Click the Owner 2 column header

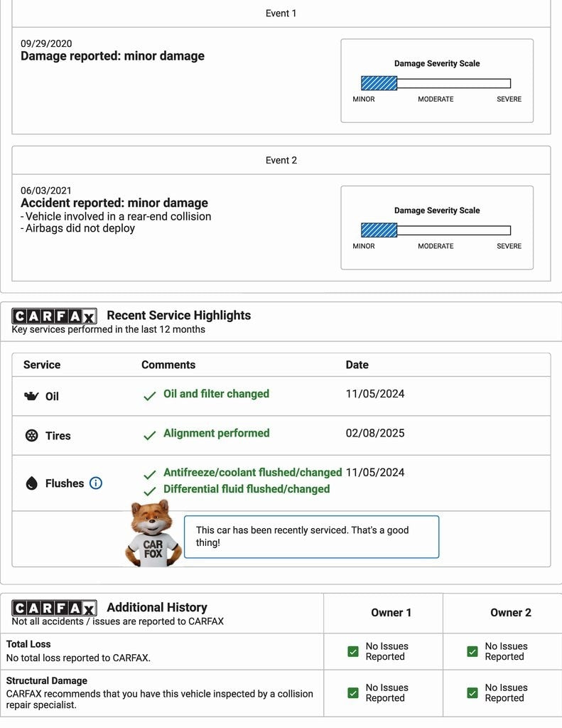pyautogui.click(x=510, y=612)
